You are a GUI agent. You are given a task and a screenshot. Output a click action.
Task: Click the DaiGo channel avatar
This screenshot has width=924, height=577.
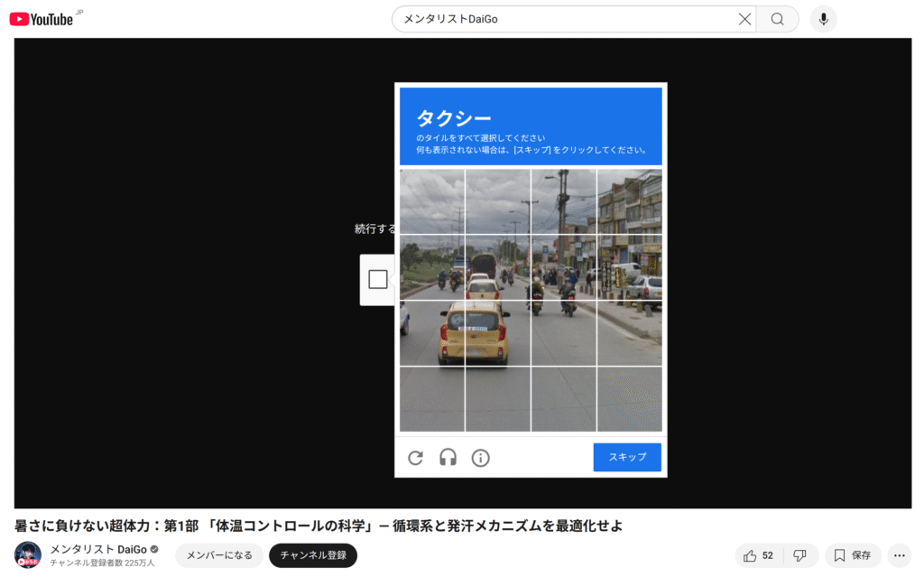coord(28,555)
